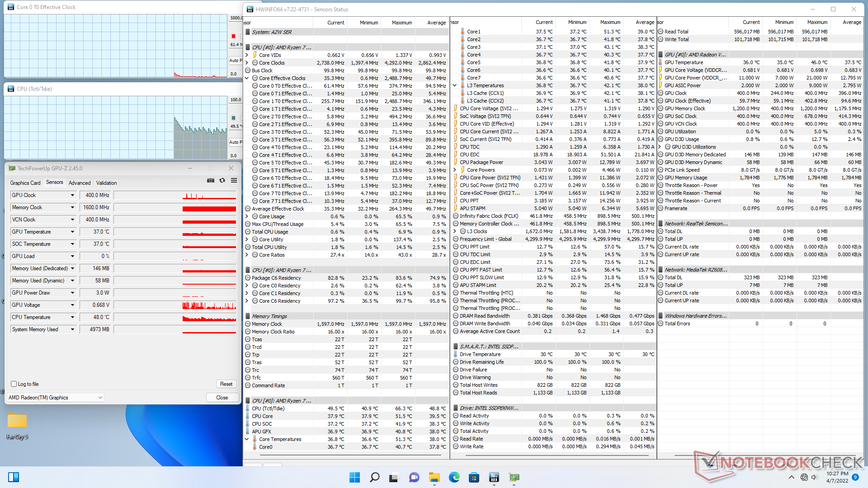Open System Memory Used dropdown
This screenshot has height=488, width=868.
(x=72, y=329)
